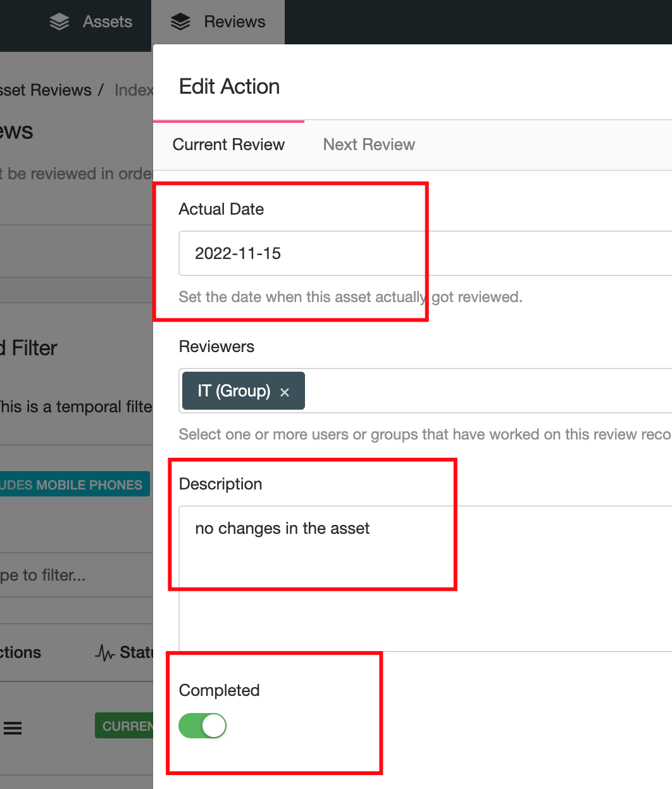Click the Status column pulse icon

pos(104,653)
